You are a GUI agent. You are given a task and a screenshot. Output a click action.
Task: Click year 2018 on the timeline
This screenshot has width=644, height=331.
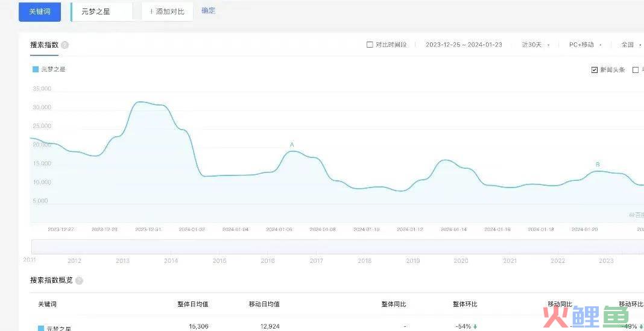tap(365, 261)
